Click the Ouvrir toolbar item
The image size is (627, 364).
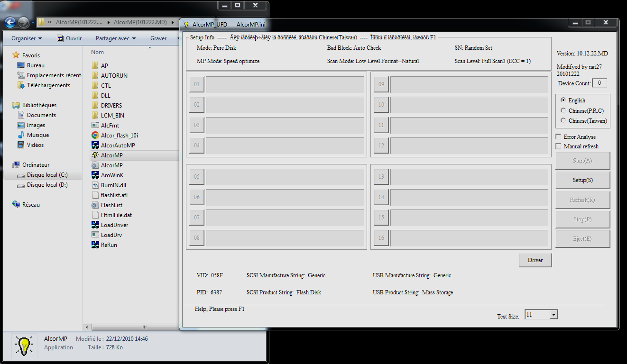point(69,38)
